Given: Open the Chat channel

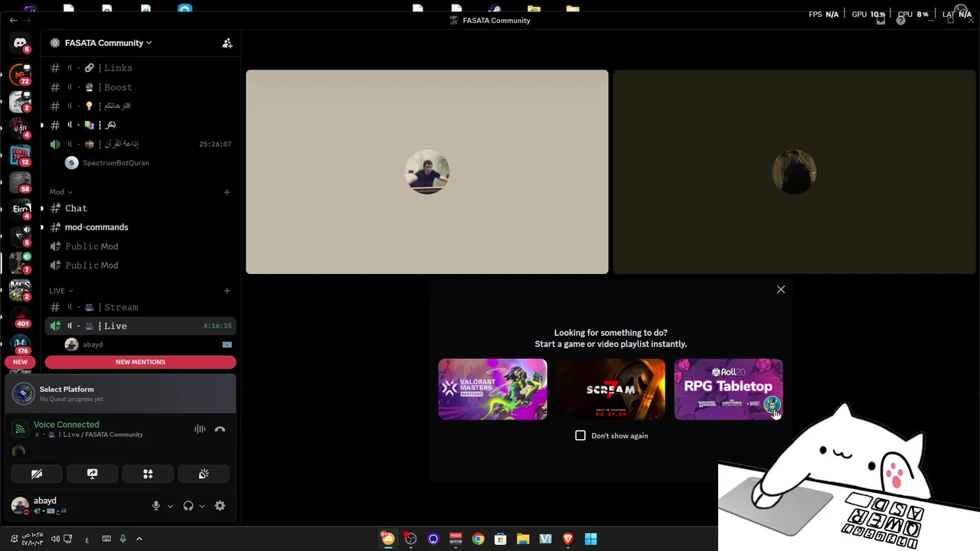Looking at the screenshot, I should [x=140, y=208].
